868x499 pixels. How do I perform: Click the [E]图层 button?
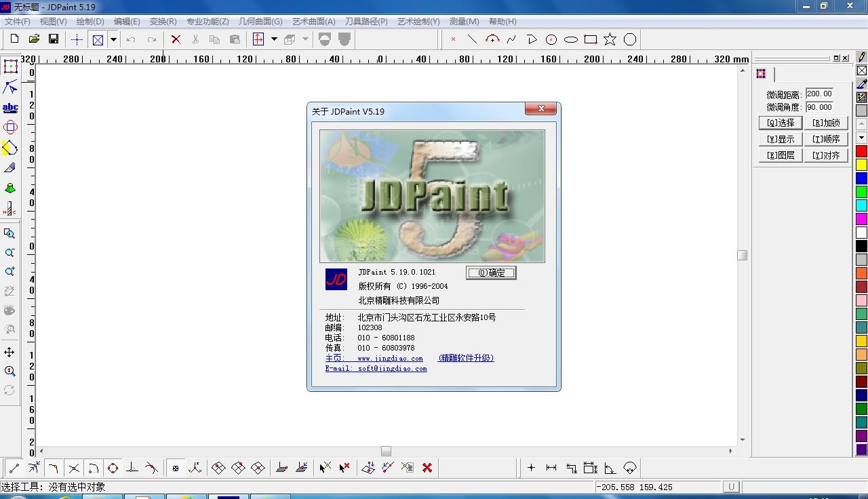pos(781,155)
